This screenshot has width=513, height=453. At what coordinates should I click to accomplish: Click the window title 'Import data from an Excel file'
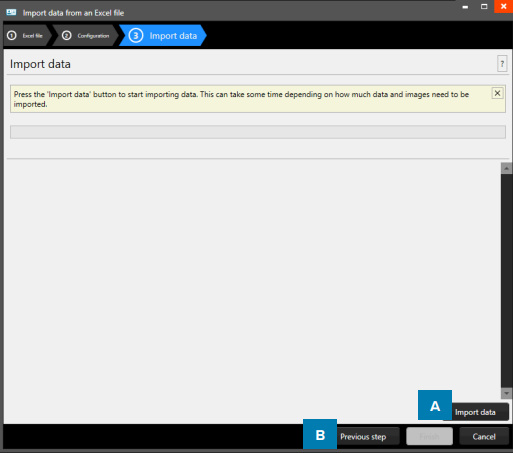click(73, 13)
